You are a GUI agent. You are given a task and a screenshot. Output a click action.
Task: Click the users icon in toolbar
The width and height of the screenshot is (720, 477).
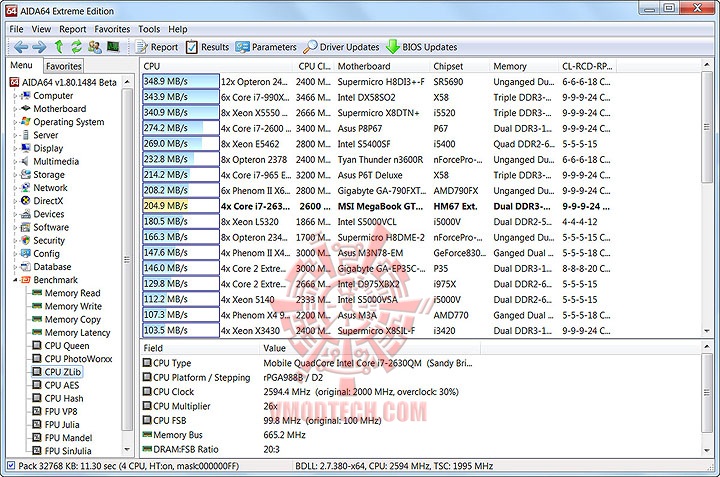(95, 46)
